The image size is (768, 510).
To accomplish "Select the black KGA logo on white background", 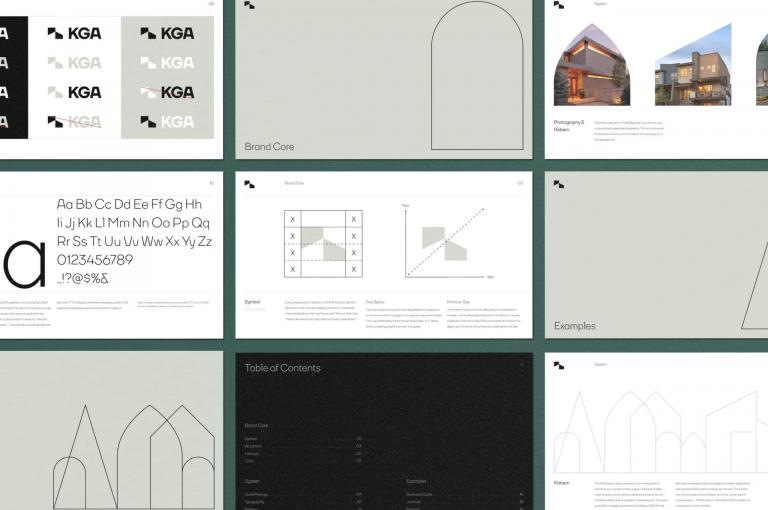I will (74, 33).
